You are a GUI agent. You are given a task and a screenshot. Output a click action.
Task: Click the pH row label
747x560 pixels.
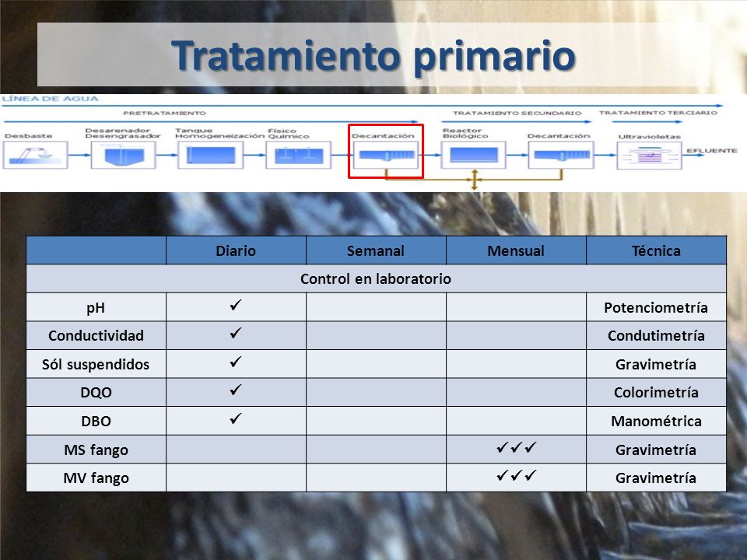click(96, 308)
